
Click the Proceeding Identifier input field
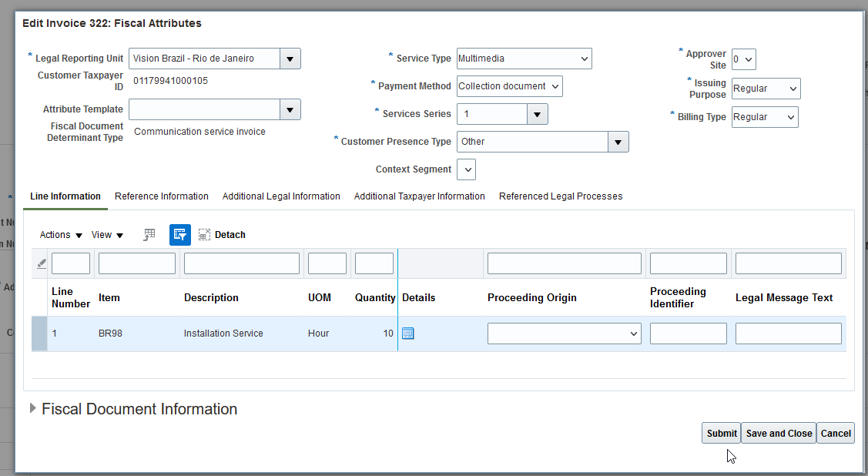(x=688, y=333)
